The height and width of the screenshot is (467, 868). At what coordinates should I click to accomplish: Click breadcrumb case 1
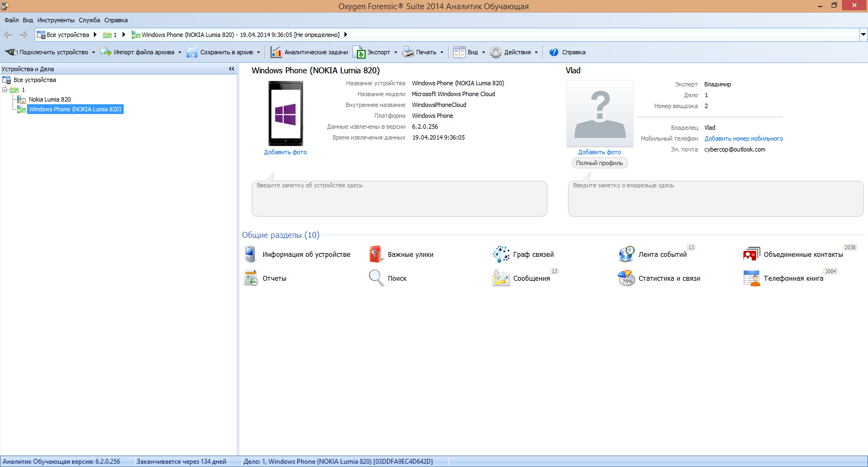tap(110, 35)
